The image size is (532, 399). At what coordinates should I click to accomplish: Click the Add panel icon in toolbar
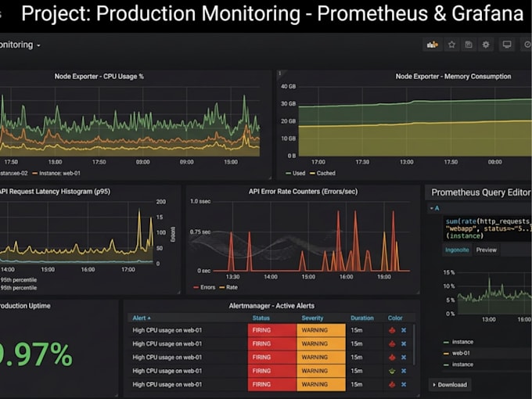432,45
